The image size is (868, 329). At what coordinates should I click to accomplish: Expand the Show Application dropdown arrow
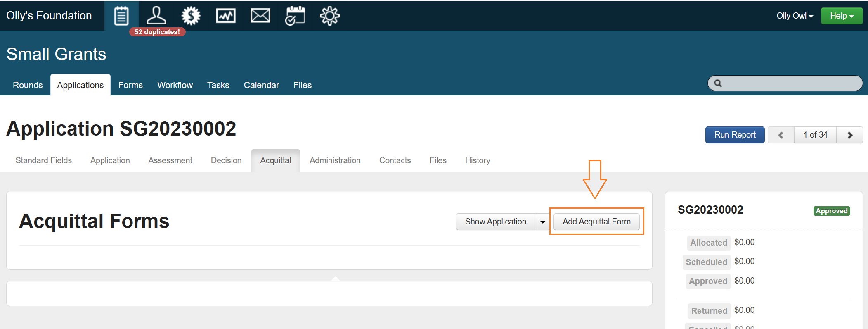pyautogui.click(x=542, y=222)
